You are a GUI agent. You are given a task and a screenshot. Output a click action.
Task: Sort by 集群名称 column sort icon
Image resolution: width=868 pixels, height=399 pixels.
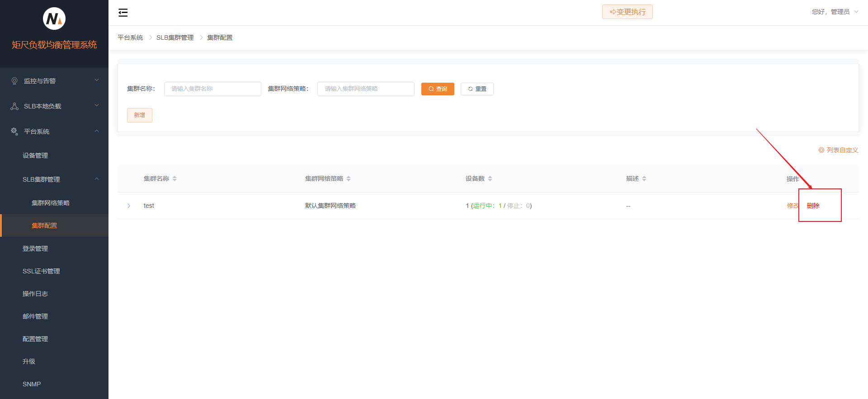click(175, 179)
